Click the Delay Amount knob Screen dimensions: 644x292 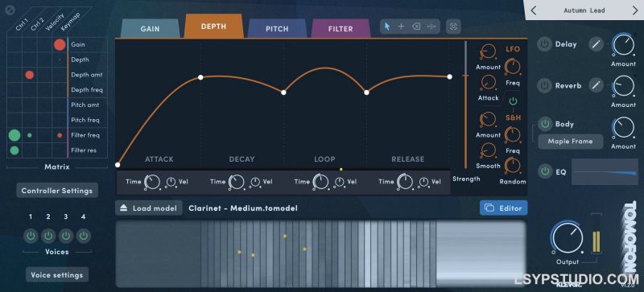tap(623, 44)
